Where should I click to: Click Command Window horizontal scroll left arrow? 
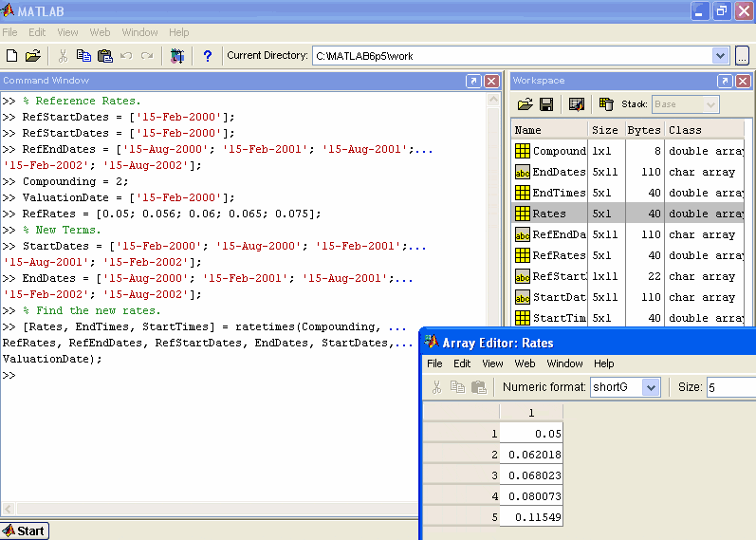[x=9, y=509]
